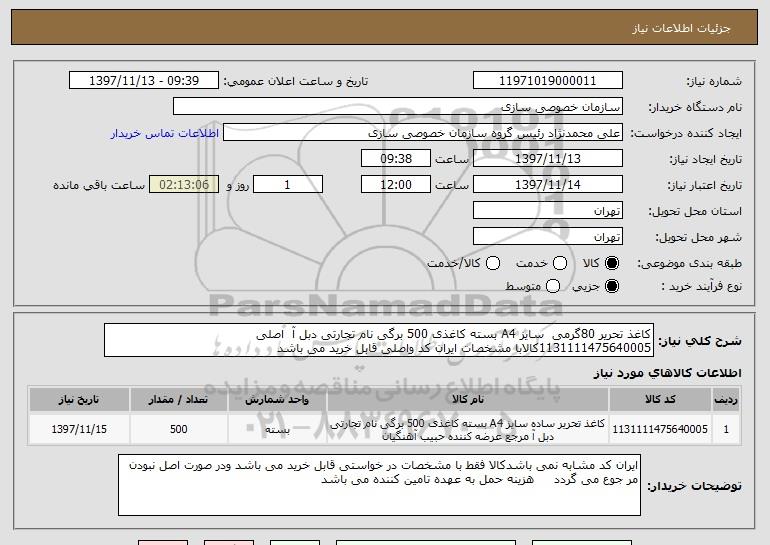770x545 pixels.
Task: Click product code cell 1131111475640005
Action: 660,429
